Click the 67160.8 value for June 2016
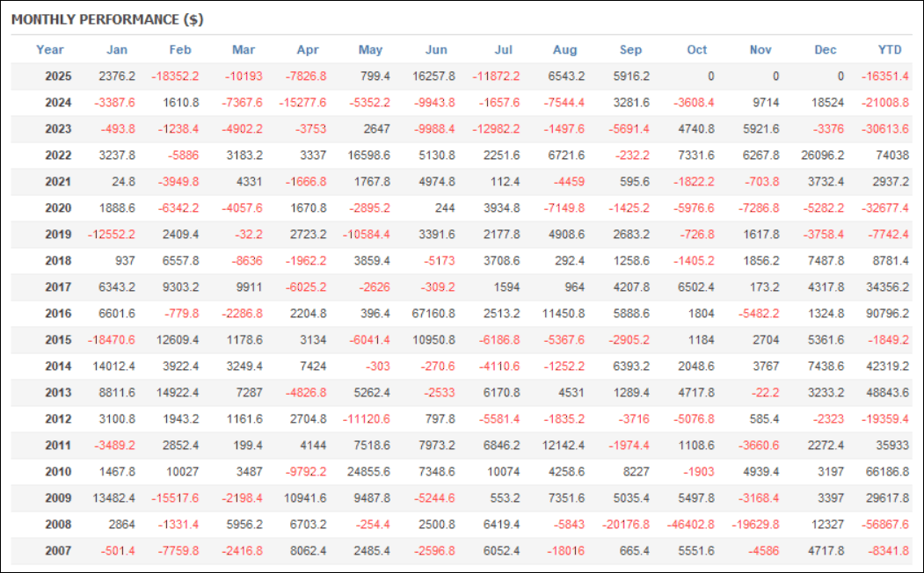924x573 pixels. click(434, 314)
